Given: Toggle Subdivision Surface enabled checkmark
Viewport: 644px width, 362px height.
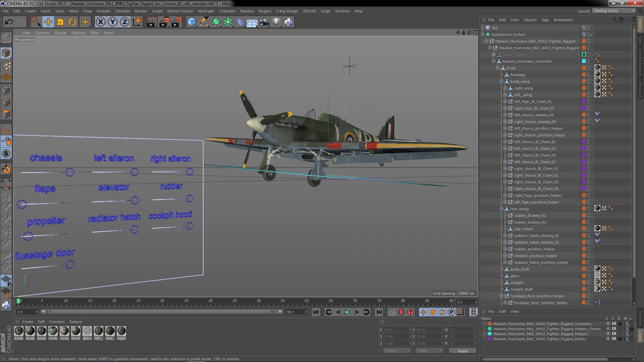Looking at the screenshot, I should (592, 35).
